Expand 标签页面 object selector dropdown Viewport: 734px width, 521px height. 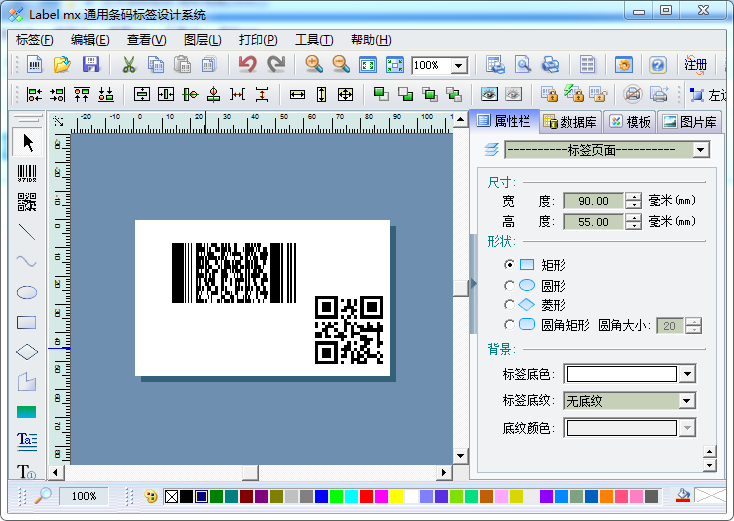click(x=700, y=150)
